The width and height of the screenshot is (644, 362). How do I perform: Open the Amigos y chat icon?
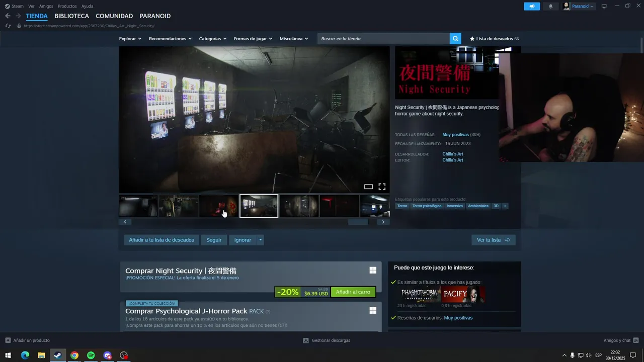pos(636,340)
